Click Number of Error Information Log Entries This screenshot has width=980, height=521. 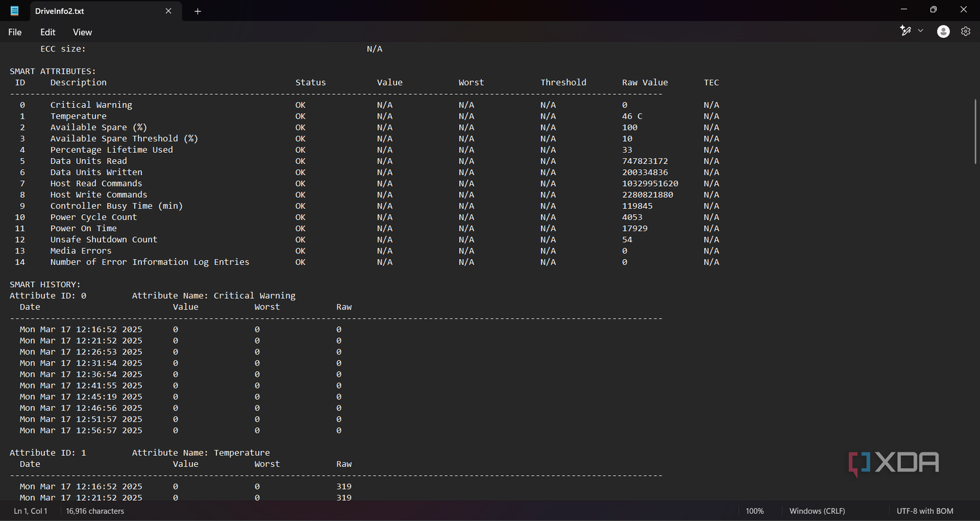[150, 262]
